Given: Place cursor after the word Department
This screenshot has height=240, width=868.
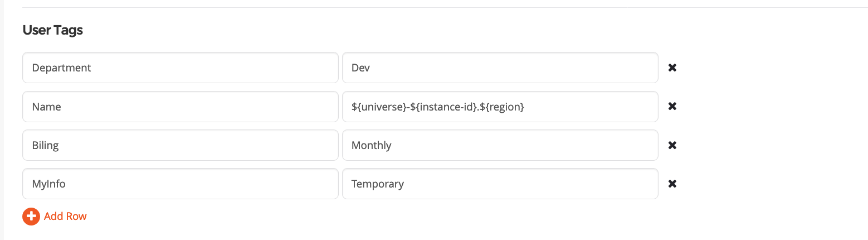Looking at the screenshot, I should tap(92, 68).
